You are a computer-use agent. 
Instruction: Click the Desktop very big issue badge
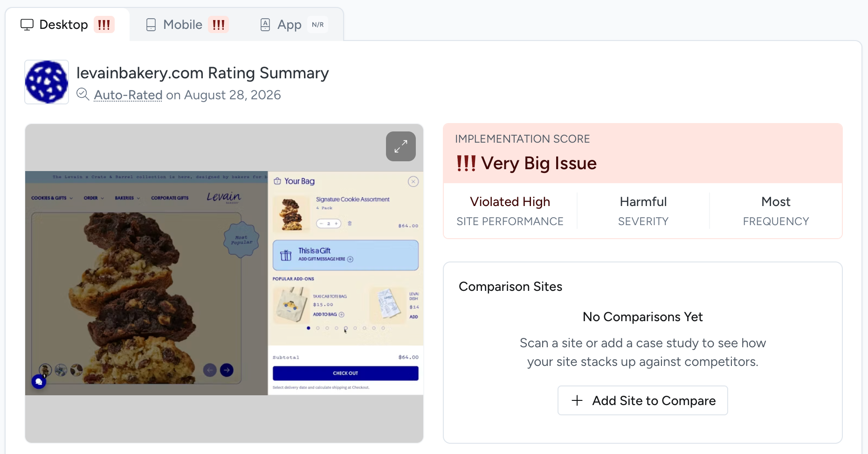tap(104, 25)
